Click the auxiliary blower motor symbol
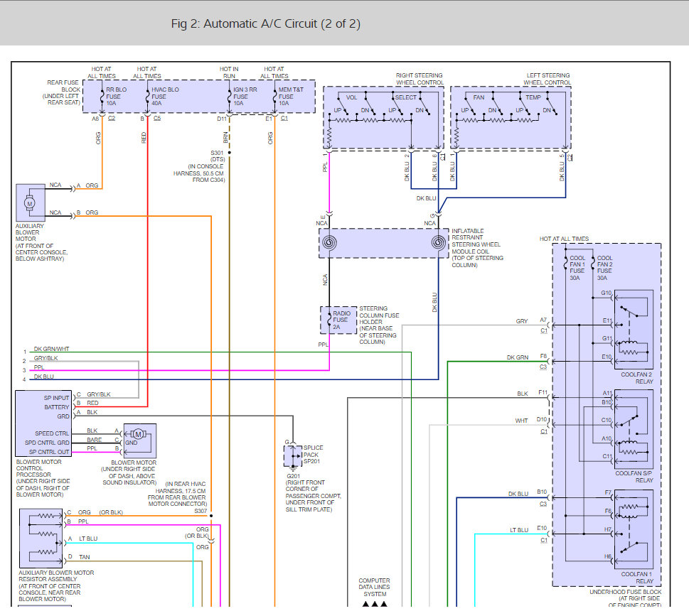Image resolution: width=689 pixels, height=616 pixels. pos(31,202)
